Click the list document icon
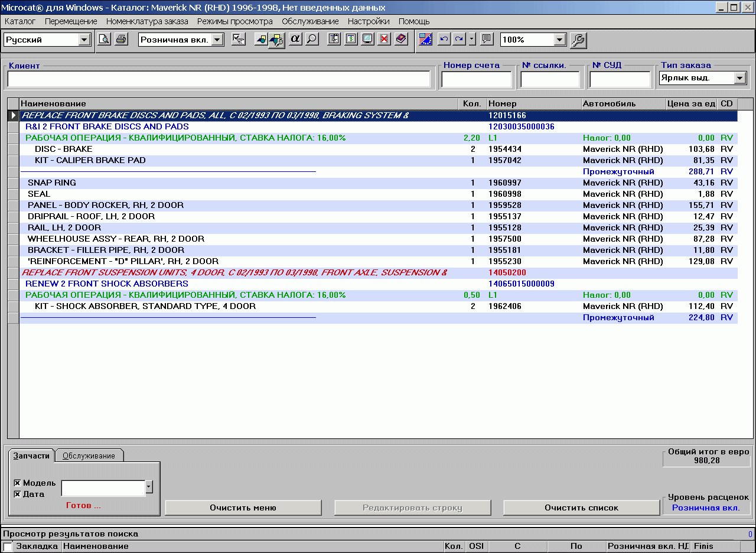Image resolution: width=756 pixels, height=553 pixels. point(334,40)
